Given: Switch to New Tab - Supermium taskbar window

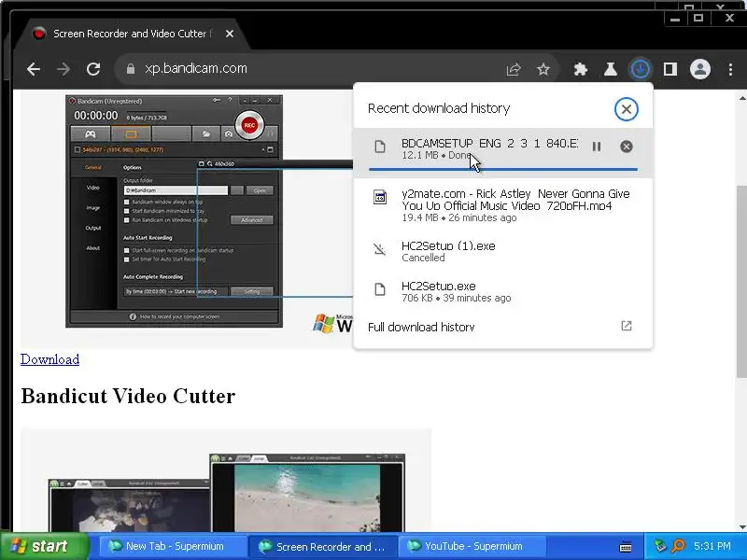Looking at the screenshot, I should coord(174,546).
